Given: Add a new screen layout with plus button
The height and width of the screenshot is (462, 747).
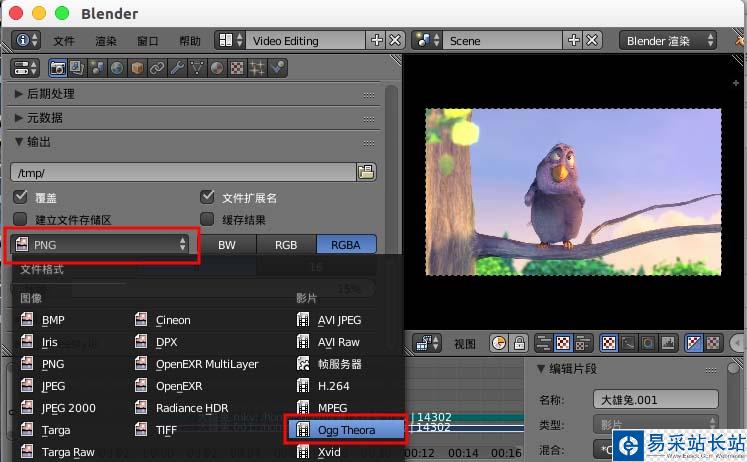Looking at the screenshot, I should [x=376, y=40].
